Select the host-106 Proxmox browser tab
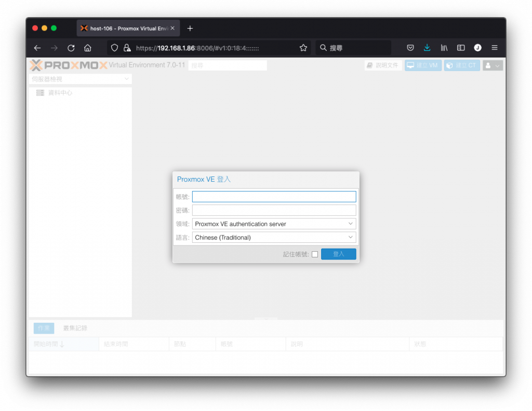The width and height of the screenshot is (532, 411). click(128, 29)
